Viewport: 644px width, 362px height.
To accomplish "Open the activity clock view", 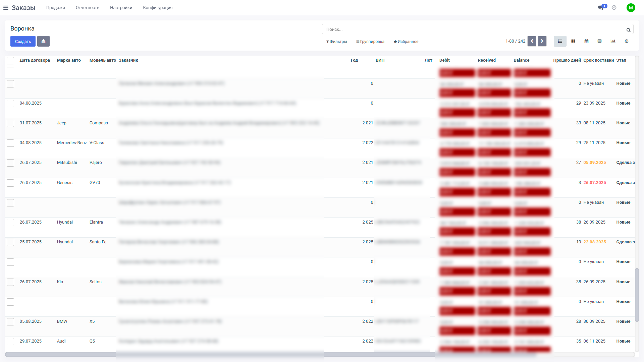I will [x=626, y=41].
